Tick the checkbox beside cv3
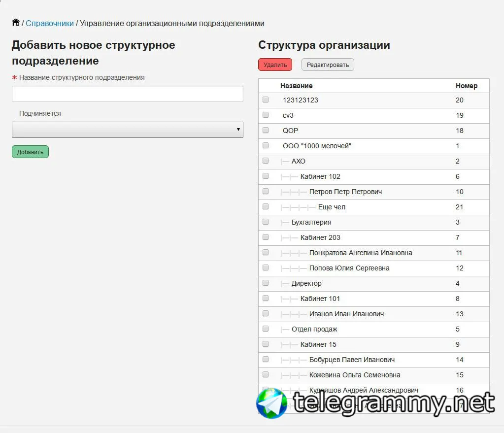 266,115
